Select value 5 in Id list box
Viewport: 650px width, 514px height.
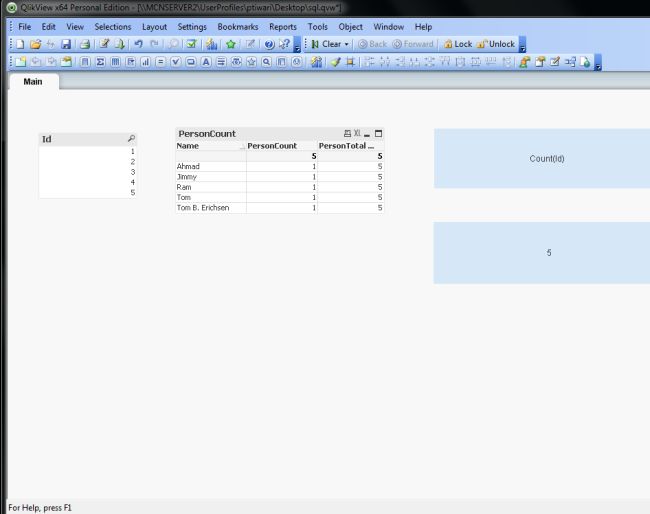point(87,193)
